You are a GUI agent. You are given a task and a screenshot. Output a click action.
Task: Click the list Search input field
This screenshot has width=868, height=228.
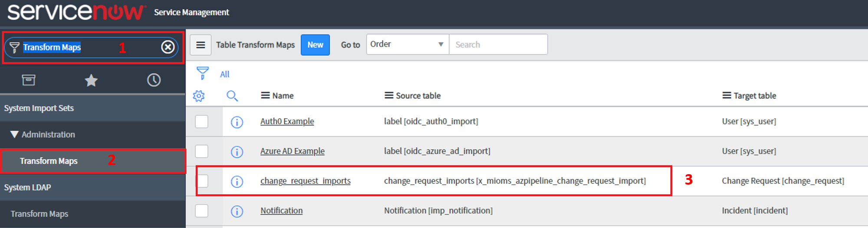click(498, 44)
